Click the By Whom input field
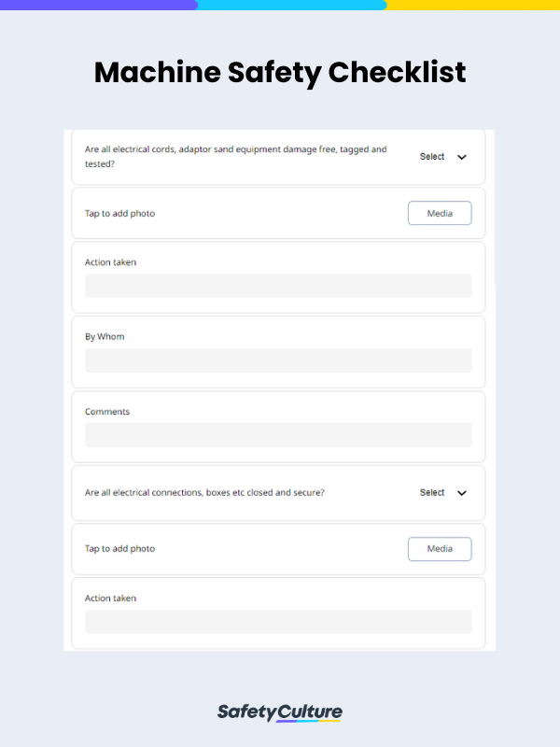This screenshot has height=747, width=560. click(278, 359)
